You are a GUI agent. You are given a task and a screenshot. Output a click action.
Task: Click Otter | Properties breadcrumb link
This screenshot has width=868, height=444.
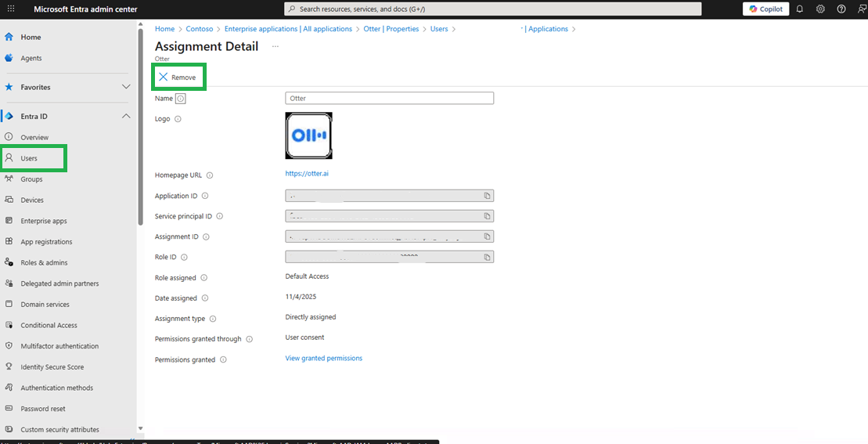[391, 29]
